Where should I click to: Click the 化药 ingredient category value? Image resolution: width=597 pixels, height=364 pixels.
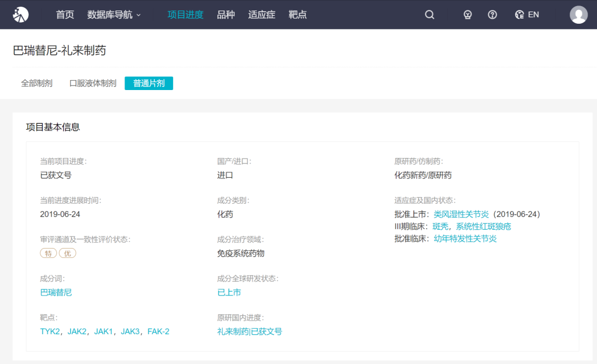click(x=225, y=214)
